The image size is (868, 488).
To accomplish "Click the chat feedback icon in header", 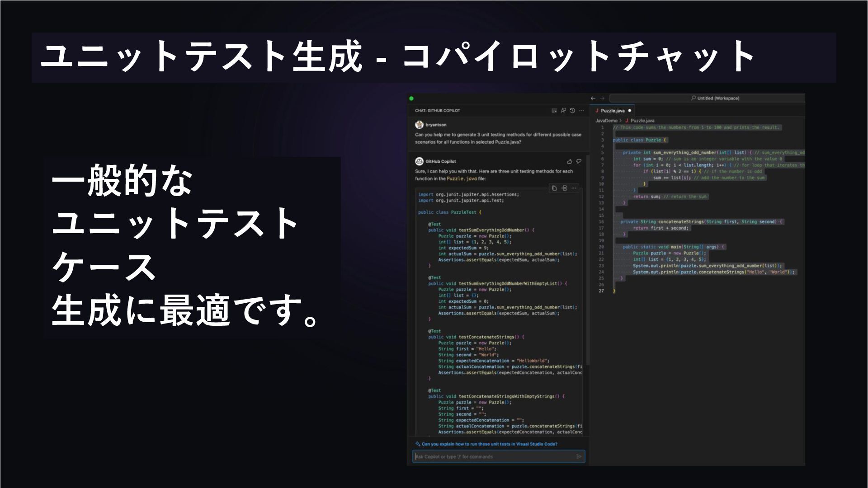I will (x=563, y=111).
